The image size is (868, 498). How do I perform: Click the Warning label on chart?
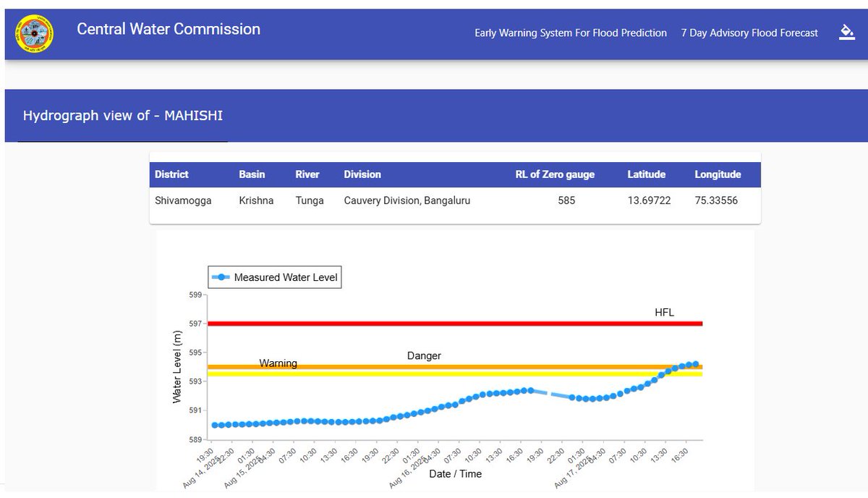(278, 363)
